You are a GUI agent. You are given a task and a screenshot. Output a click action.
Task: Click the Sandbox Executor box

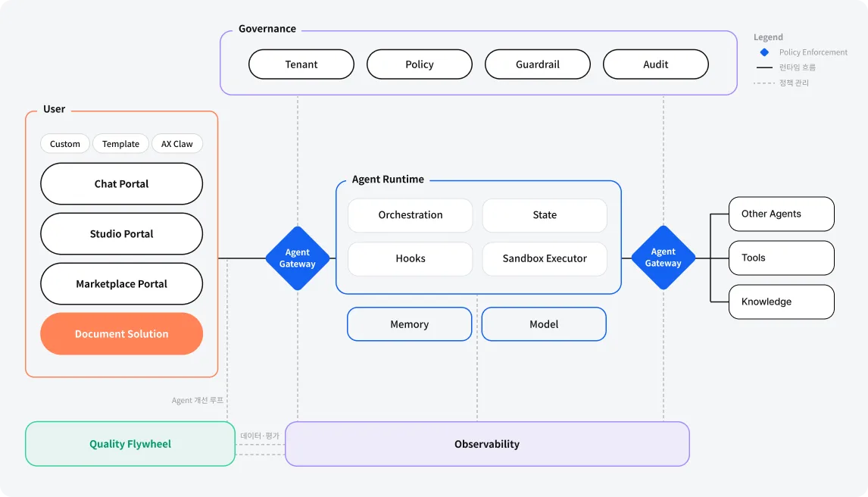(x=545, y=258)
